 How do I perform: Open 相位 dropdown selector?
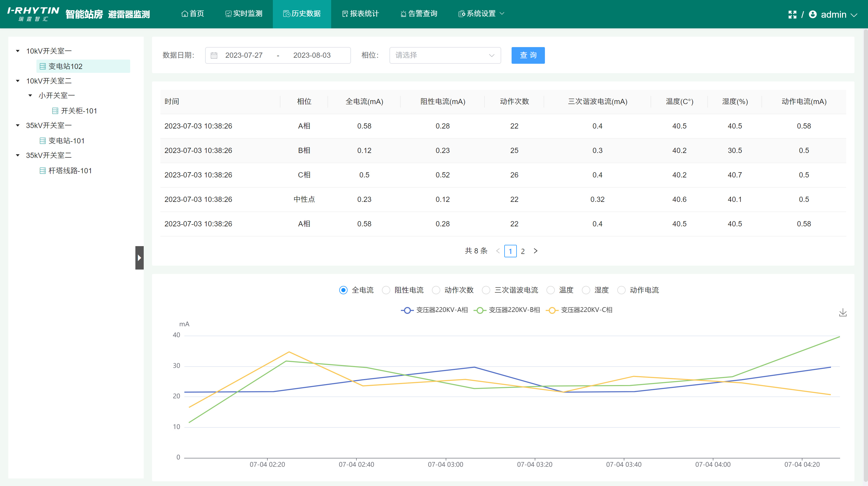tap(444, 55)
